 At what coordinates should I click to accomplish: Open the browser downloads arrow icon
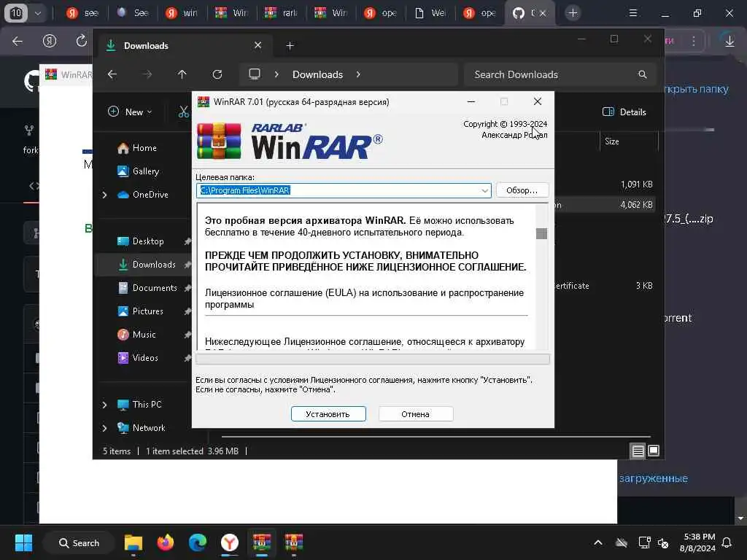coord(729,42)
